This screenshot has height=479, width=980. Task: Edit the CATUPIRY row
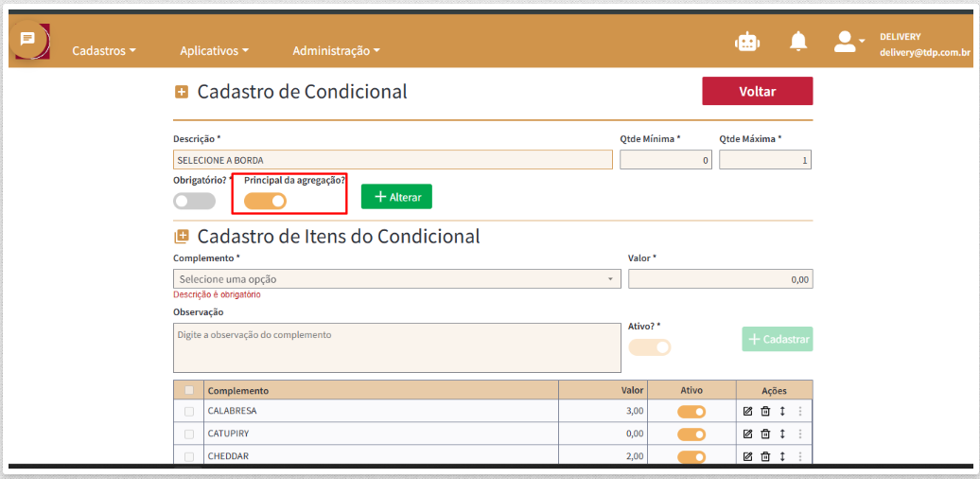tap(747, 434)
